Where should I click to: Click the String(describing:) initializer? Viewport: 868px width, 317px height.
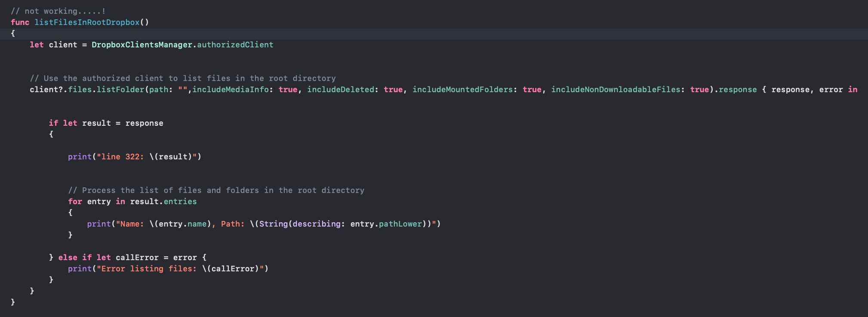pos(273,224)
